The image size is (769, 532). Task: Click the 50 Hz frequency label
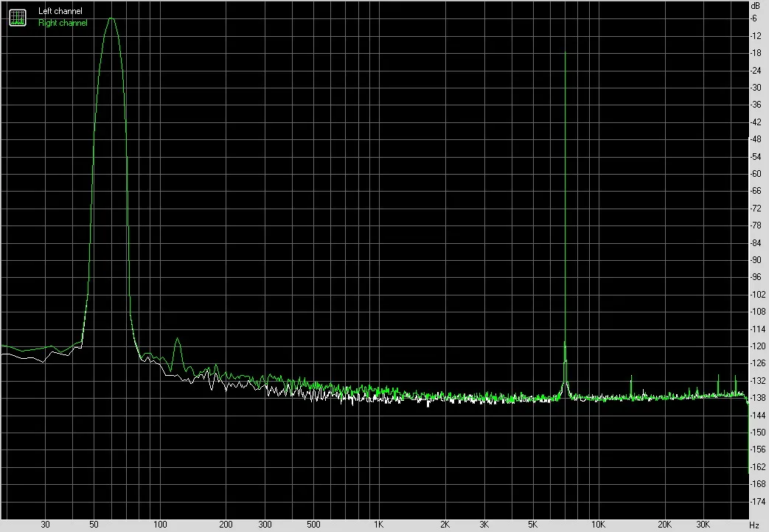(94, 525)
